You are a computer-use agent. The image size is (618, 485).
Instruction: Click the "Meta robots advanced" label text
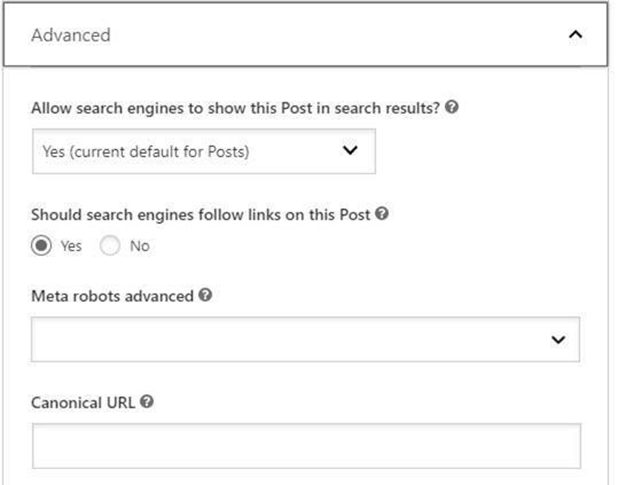pyautogui.click(x=112, y=296)
